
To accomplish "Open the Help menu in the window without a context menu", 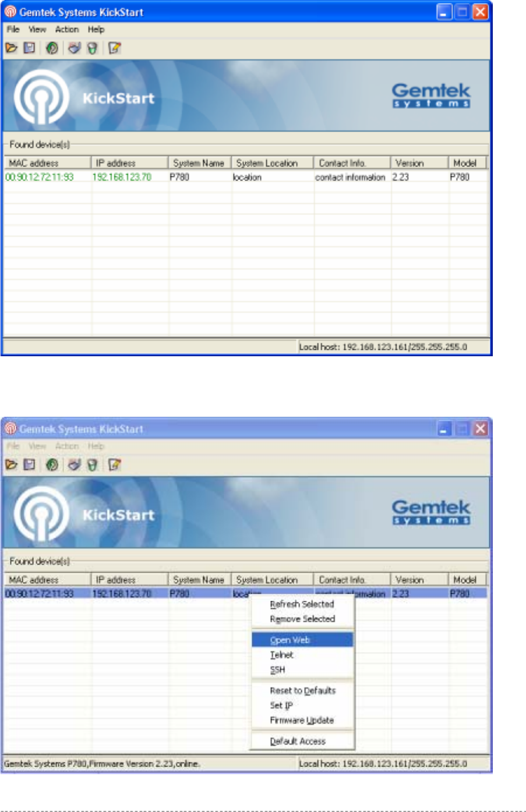I will (x=96, y=29).
